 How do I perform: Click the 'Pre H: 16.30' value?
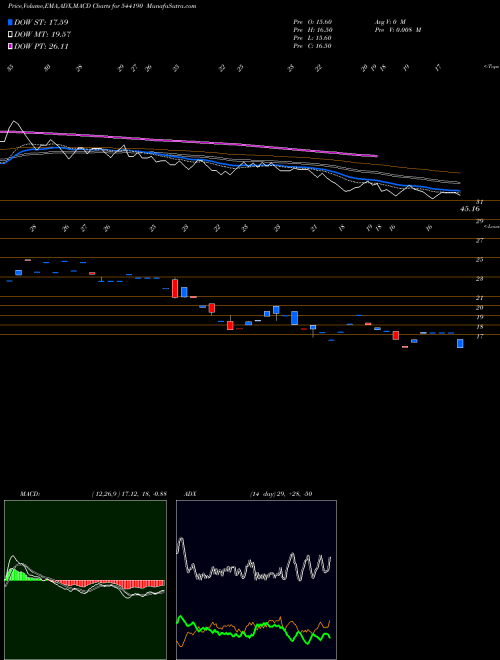tap(312, 30)
